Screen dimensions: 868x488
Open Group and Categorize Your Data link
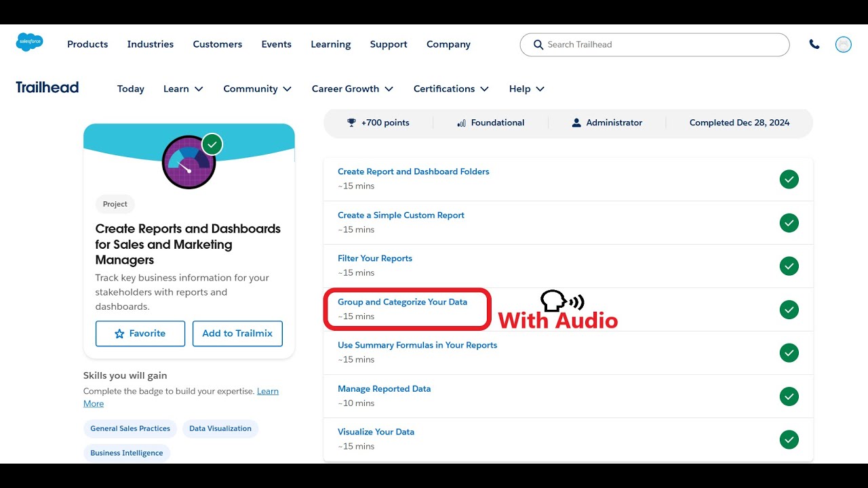pos(402,302)
